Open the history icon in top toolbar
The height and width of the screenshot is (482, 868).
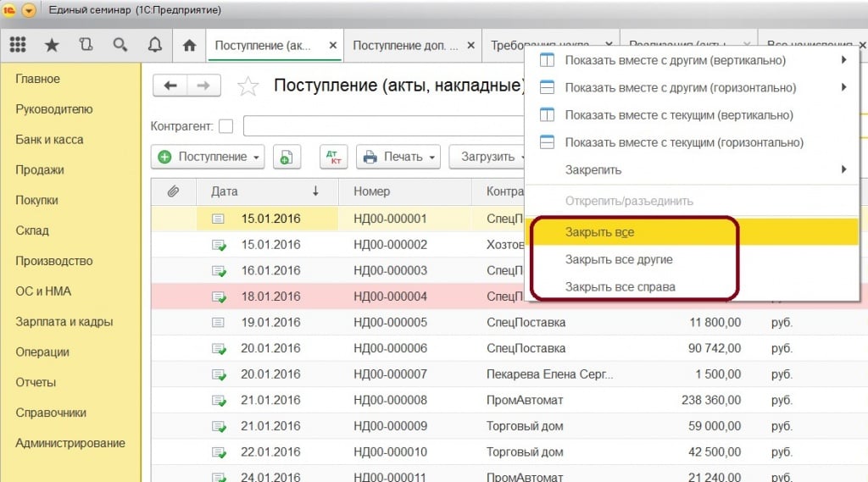tap(86, 45)
